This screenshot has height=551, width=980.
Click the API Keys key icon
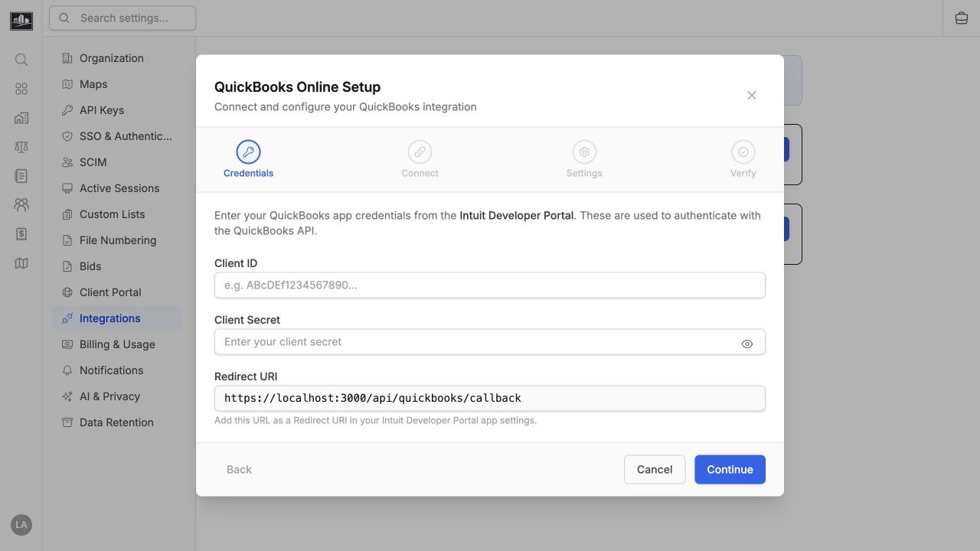(67, 110)
